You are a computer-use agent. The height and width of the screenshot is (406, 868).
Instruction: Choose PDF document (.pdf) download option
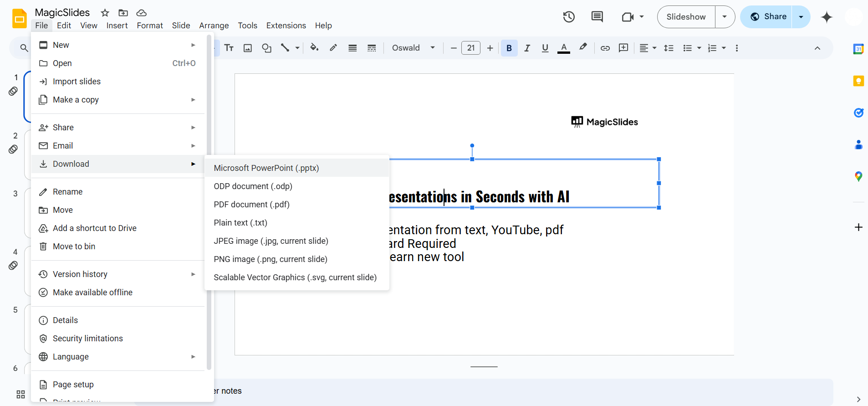click(x=251, y=205)
